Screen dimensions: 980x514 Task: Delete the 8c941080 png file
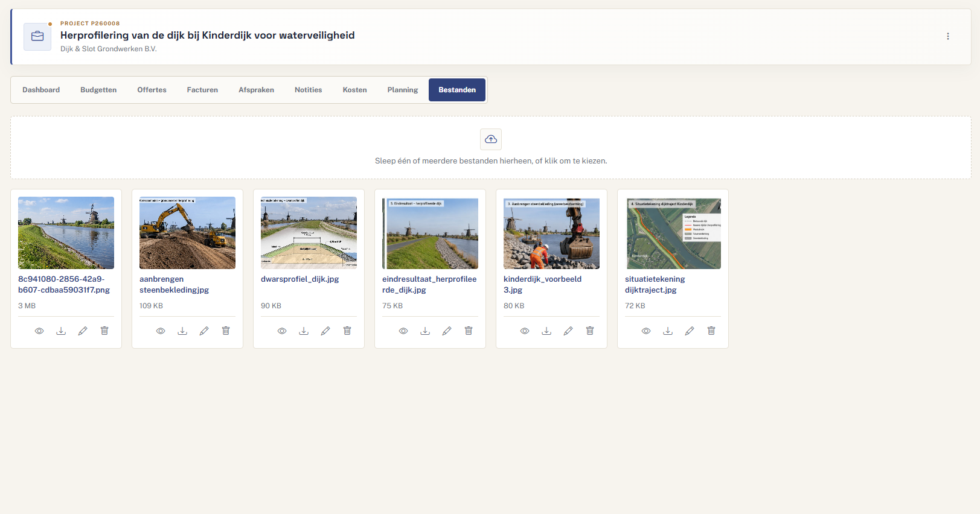click(104, 331)
